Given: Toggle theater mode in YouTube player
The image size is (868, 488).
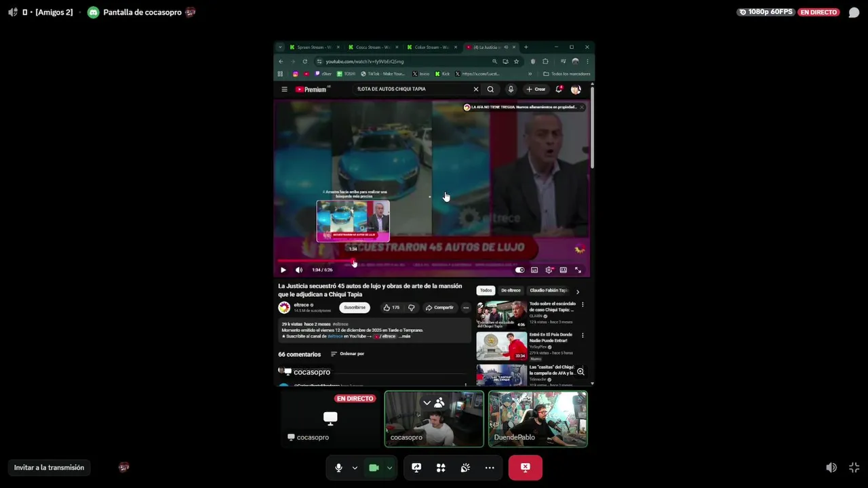Looking at the screenshot, I should point(564,270).
